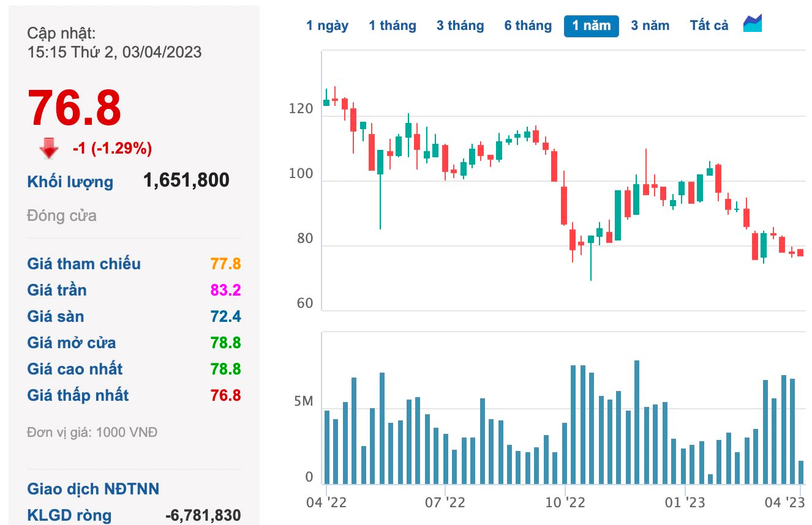812x525 pixels.
Task: Show the '3 năm' chart range
Action: point(650,26)
